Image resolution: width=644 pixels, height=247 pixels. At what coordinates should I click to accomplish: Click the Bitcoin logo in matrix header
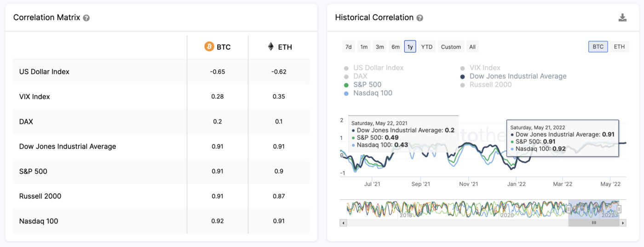pos(209,46)
